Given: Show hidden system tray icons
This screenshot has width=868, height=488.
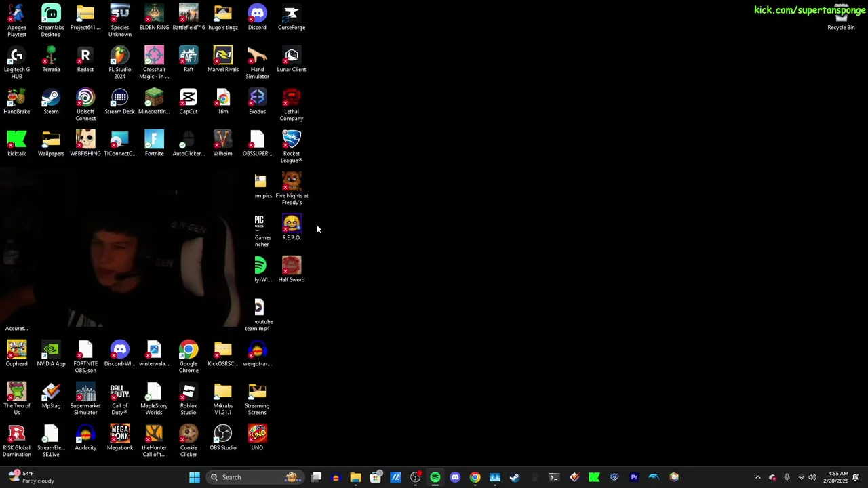Looking at the screenshot, I should [758, 477].
